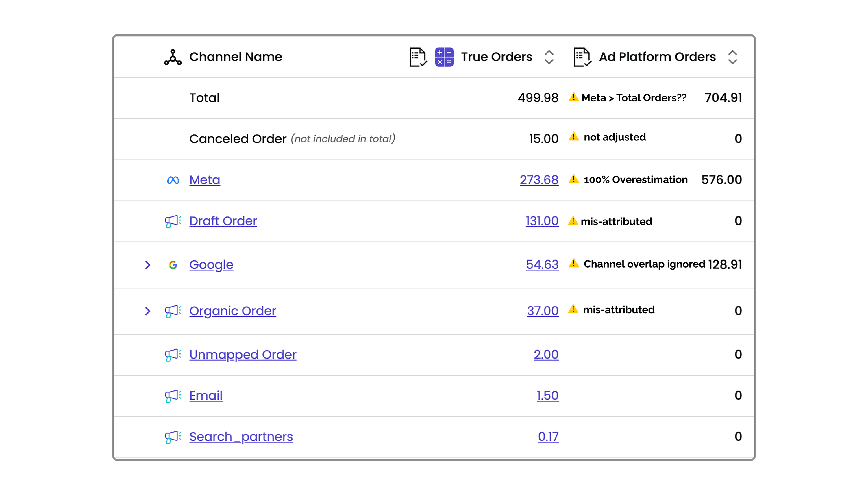868x495 pixels.
Task: Click the calculator icon beside True Orders
Action: click(444, 57)
